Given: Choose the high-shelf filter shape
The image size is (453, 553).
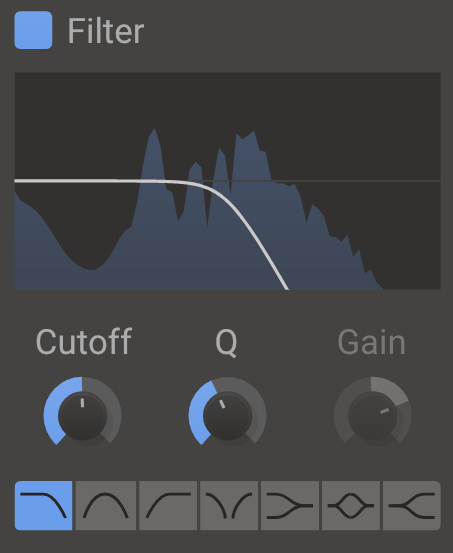Looking at the screenshot, I should [x=412, y=505].
